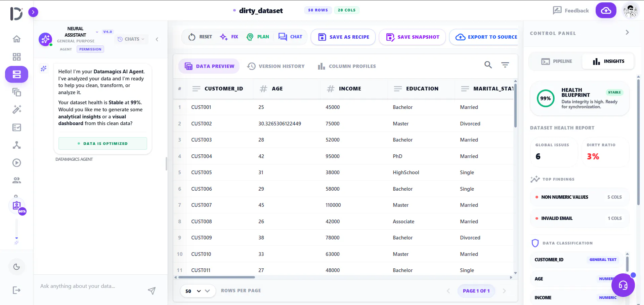Click the cloud upload button in header
Viewport: 644px width, 305px height.
pos(606,10)
